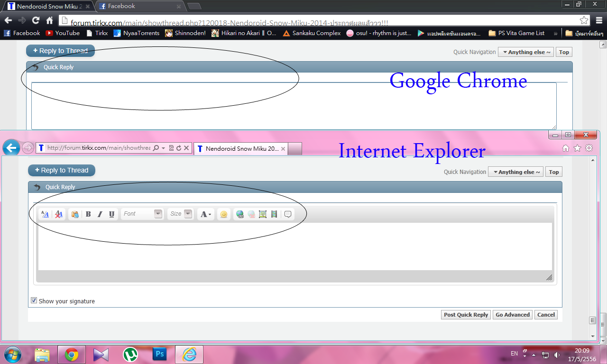Viewport: 607px width, 364px height.
Task: Open Windows Explorer from the taskbar
Action: [42, 354]
